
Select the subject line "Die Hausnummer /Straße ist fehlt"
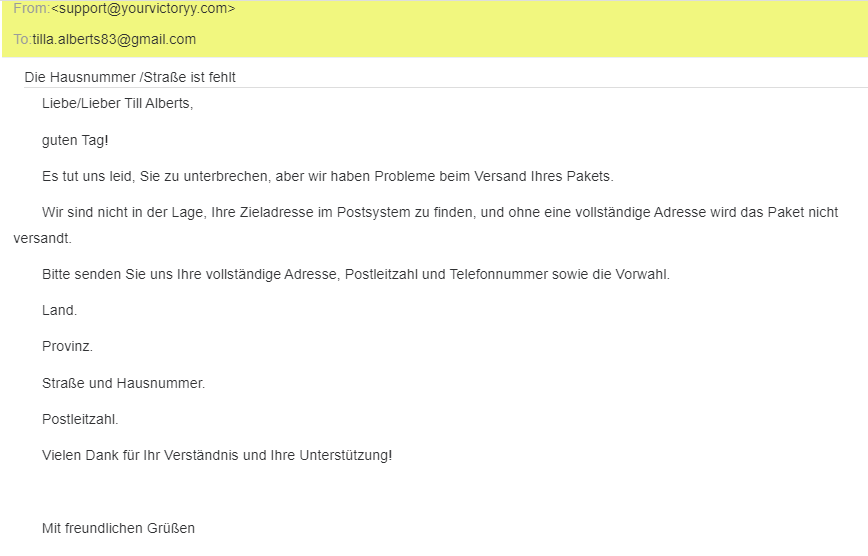pos(130,77)
